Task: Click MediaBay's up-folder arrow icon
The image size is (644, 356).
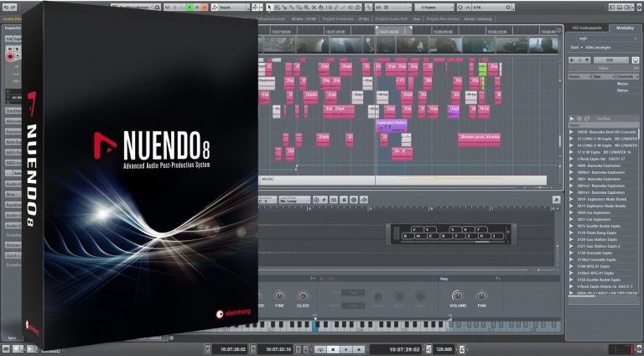Action: tap(587, 60)
